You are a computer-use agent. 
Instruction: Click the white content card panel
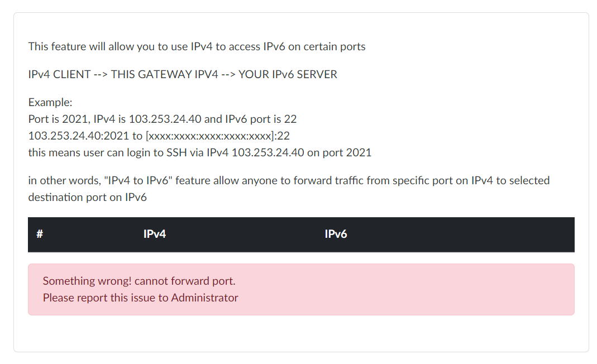302,335
